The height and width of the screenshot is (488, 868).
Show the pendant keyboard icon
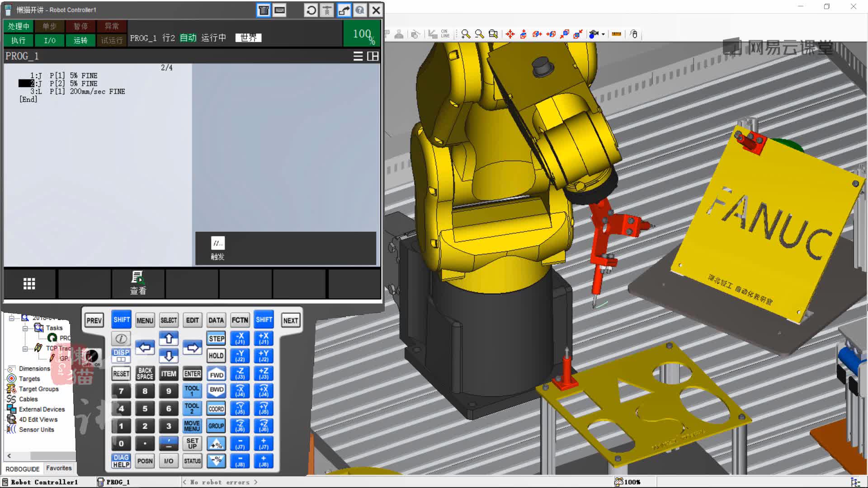coord(280,10)
